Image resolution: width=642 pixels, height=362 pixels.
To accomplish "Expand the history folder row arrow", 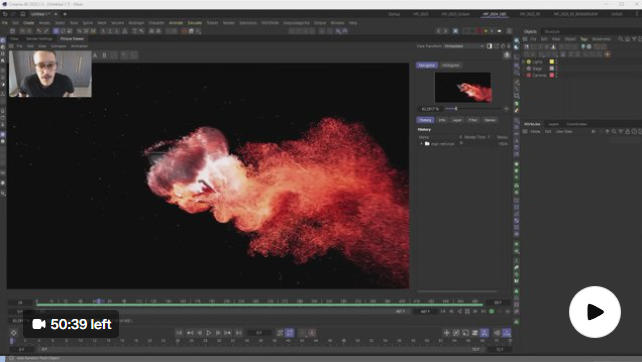I will (x=421, y=144).
